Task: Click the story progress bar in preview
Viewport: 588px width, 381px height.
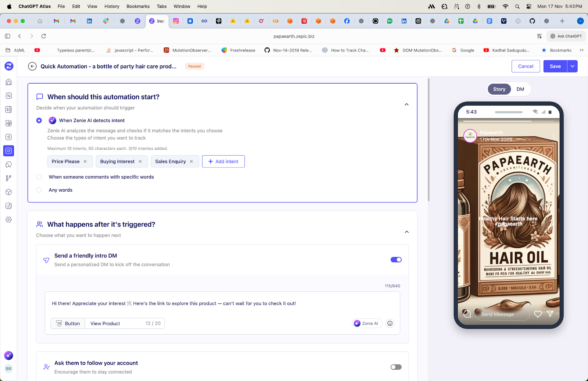Action: [x=509, y=121]
